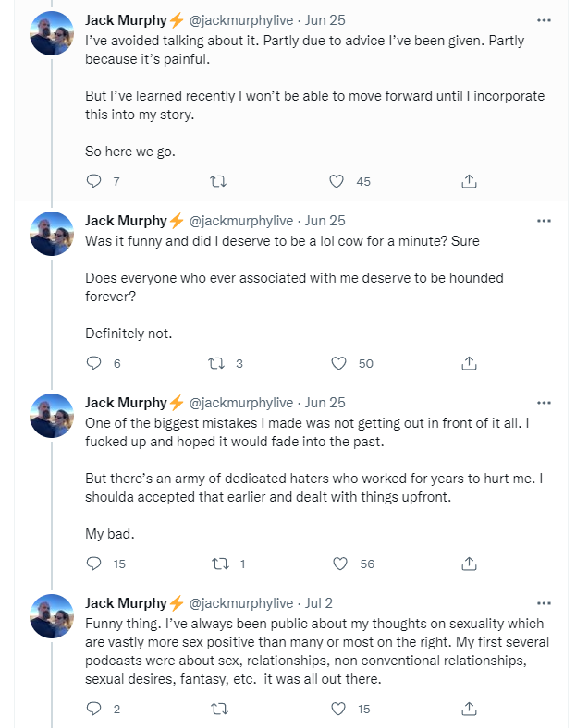The height and width of the screenshot is (728, 576).
Task: Open the @jackmurphylive handle on the first tweet
Action: [241, 19]
